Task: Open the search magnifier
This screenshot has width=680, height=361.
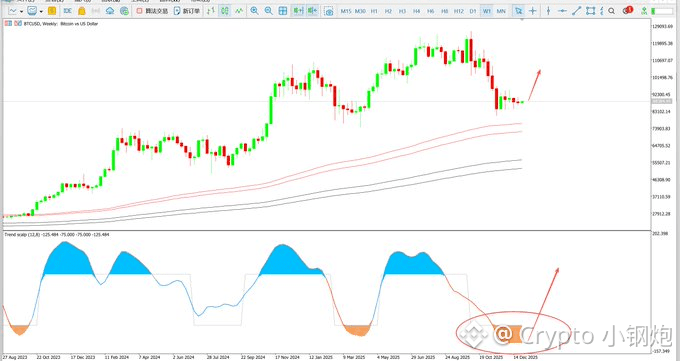Action: [x=611, y=11]
